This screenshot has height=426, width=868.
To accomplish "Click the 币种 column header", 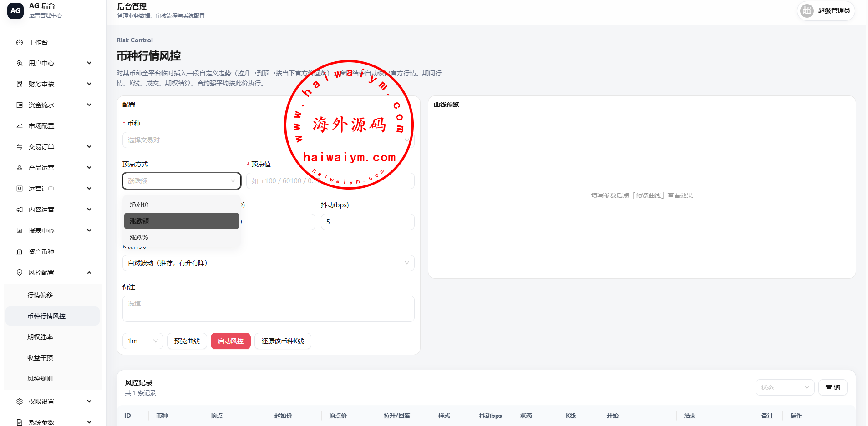I will click(162, 416).
